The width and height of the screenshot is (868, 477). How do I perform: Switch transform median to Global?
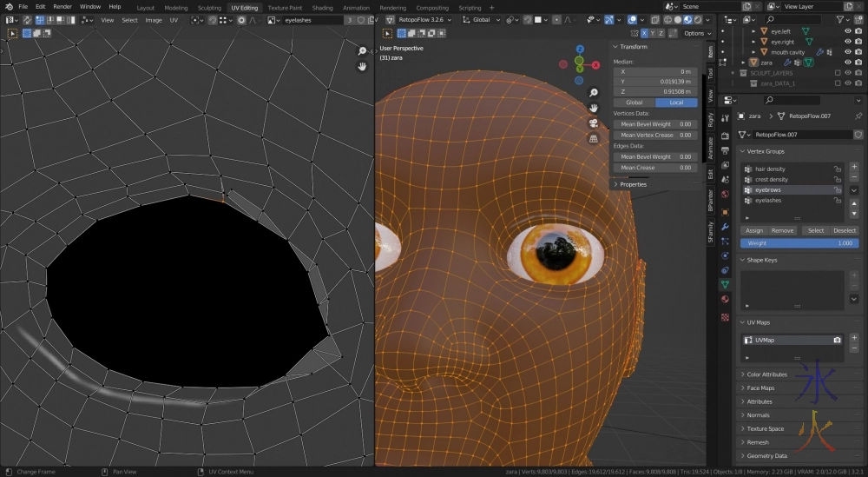[x=635, y=103]
